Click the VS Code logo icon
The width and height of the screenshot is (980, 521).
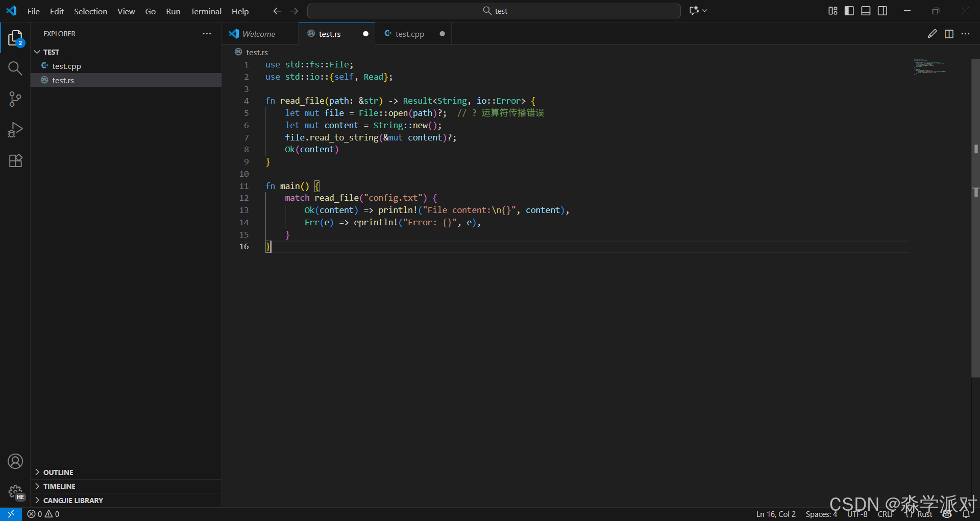(11, 11)
